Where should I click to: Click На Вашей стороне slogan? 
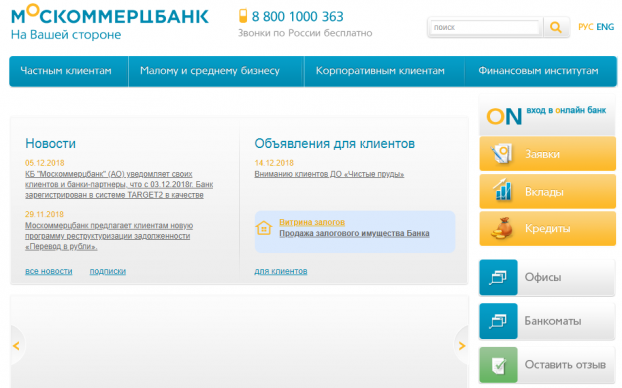pyautogui.click(x=66, y=35)
